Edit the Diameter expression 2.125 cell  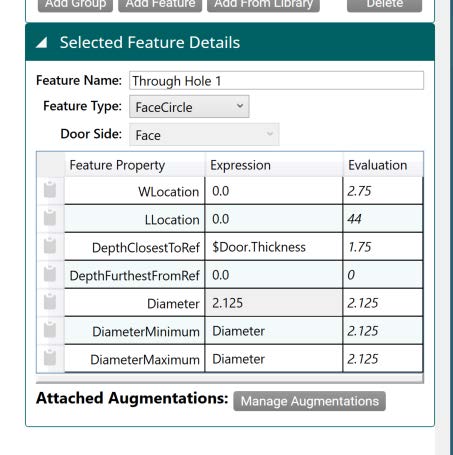[274, 303]
